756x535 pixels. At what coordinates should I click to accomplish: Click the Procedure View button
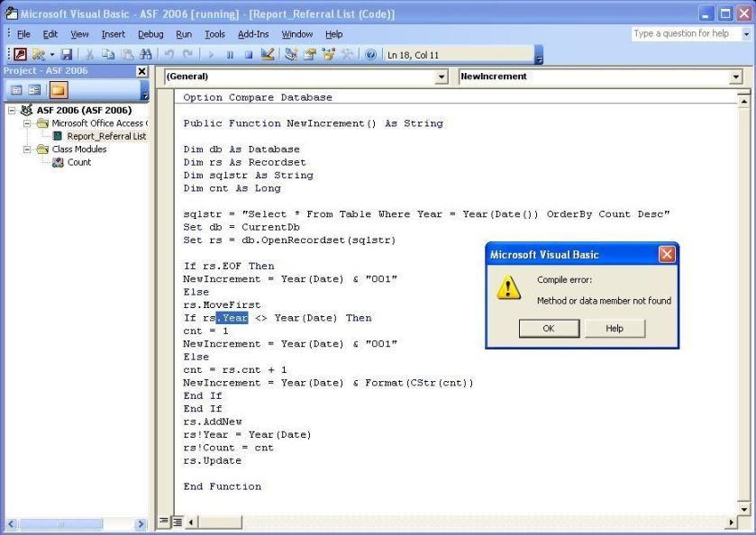164,521
